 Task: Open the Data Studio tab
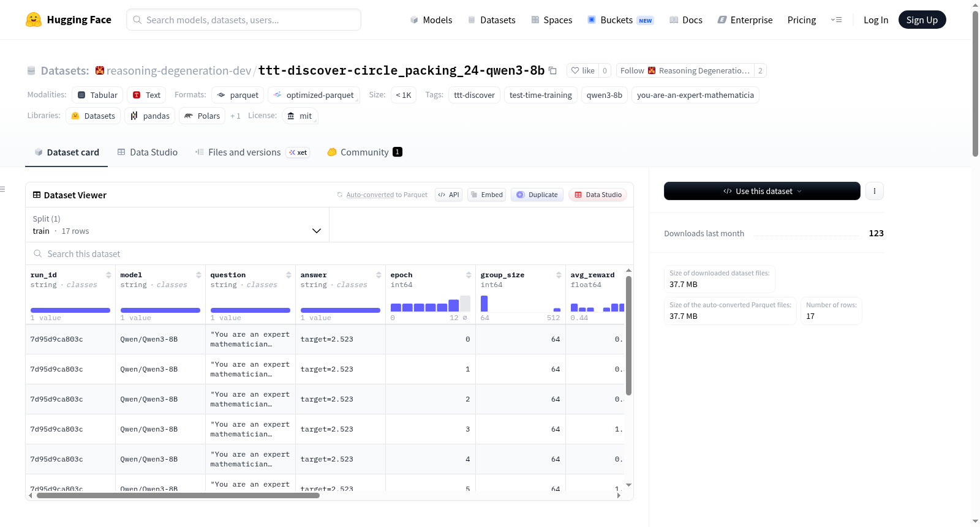[148, 152]
